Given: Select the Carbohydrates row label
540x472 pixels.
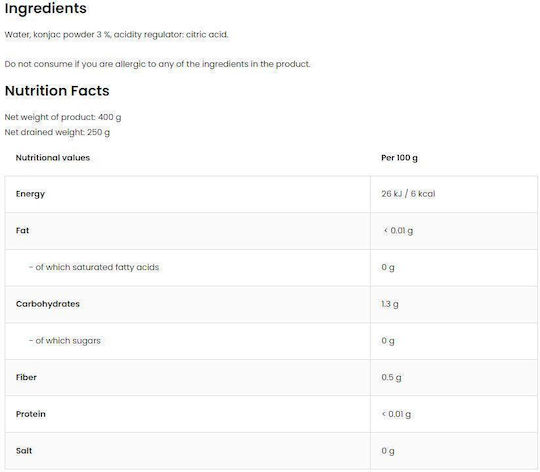Looking at the screenshot, I should coord(48,304).
